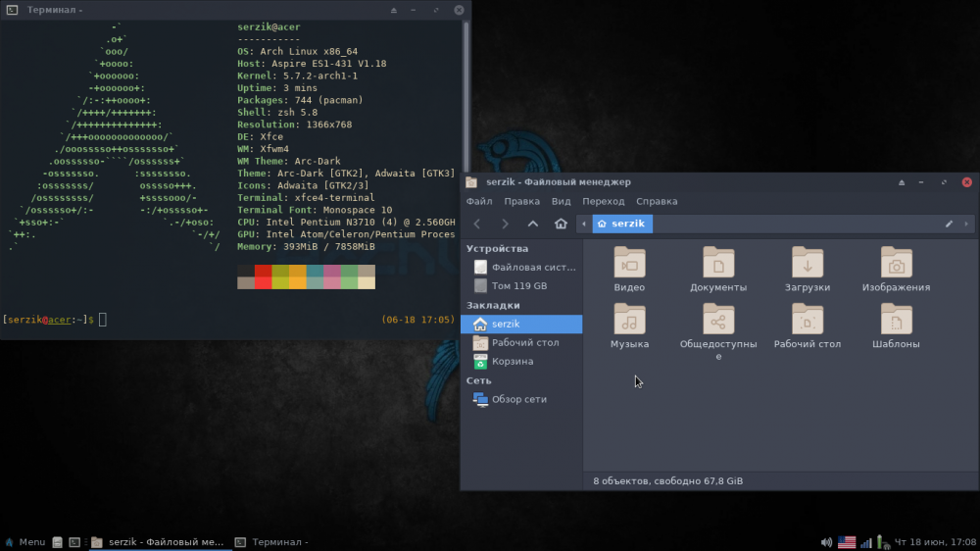The width and height of the screenshot is (980, 551).
Task: Click the terminal command prompt cursor
Action: point(103,320)
